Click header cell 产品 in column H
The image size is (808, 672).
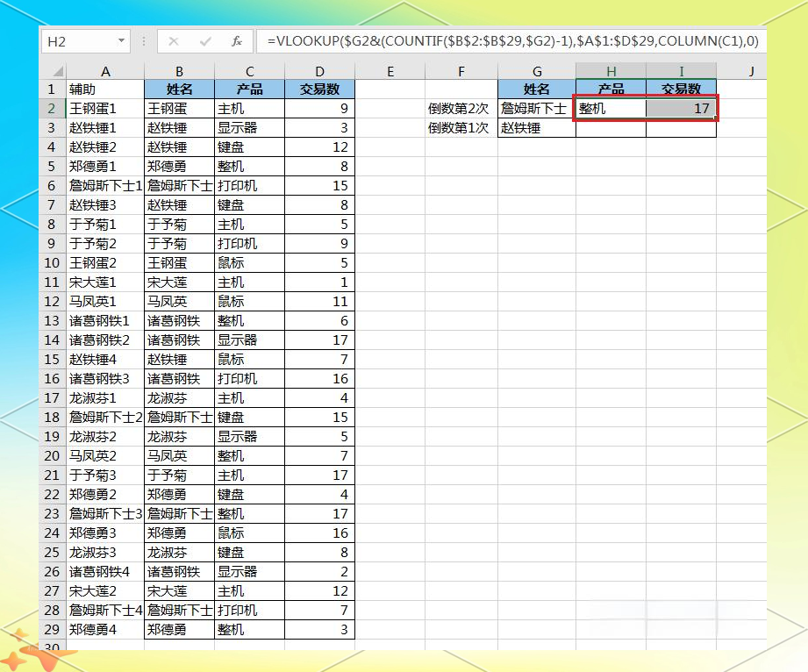coord(611,89)
